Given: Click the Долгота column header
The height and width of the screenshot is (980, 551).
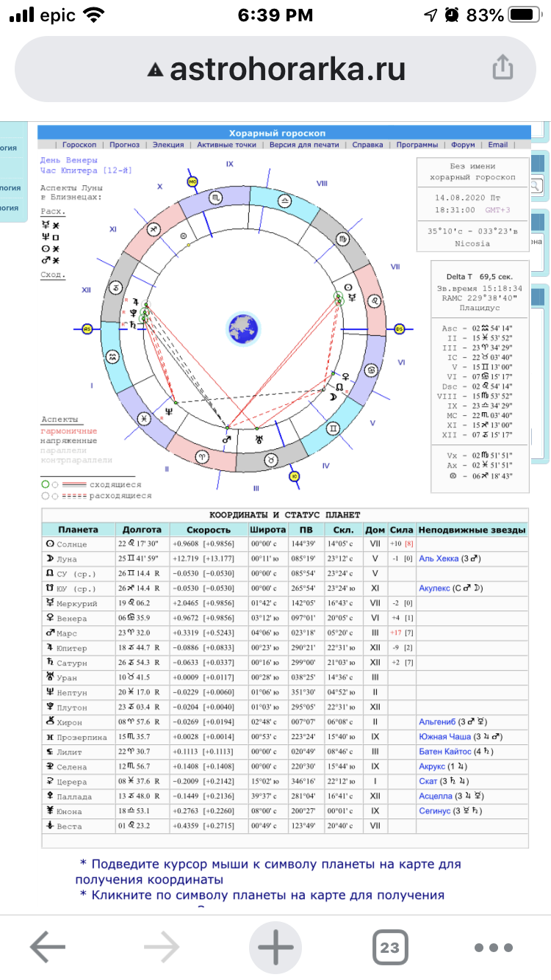Looking at the screenshot, I should [143, 530].
